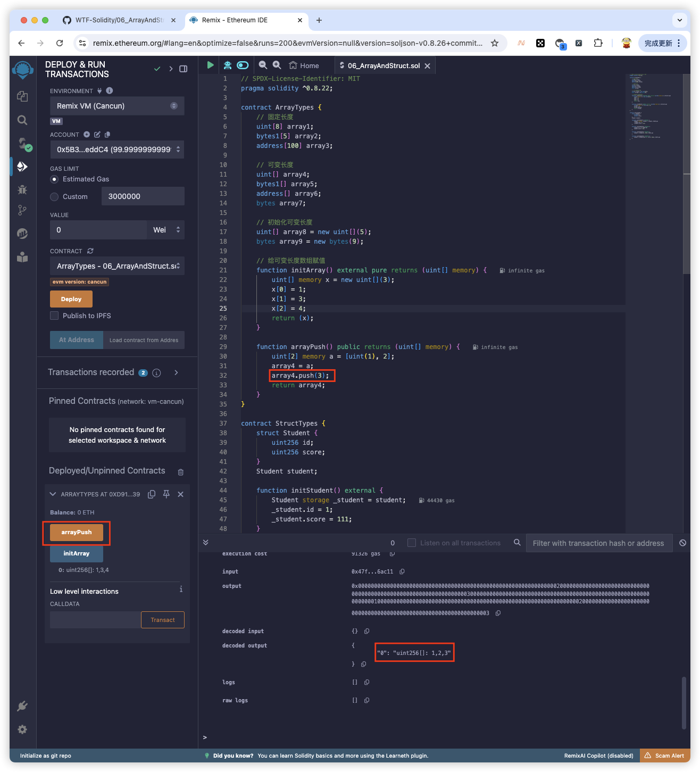Viewport: 700px width, 772px height.
Task: Toggle the AI copilot switch in editor toolbar
Action: (x=243, y=65)
